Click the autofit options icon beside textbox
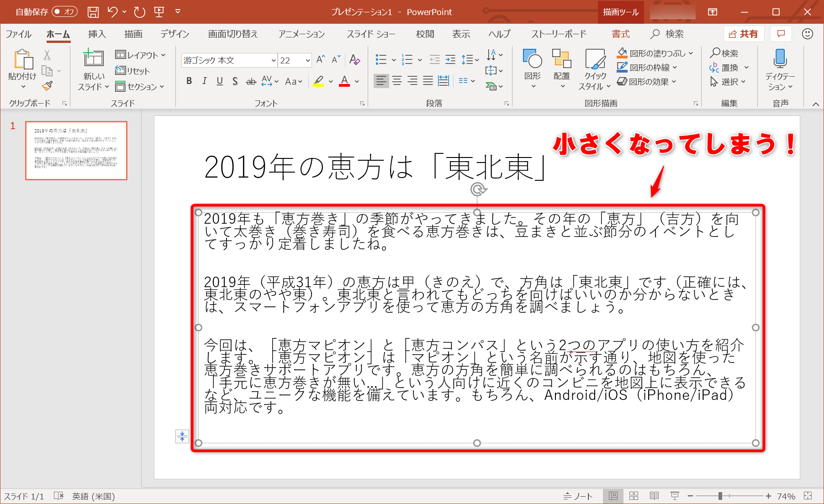824x504 pixels. tap(182, 436)
